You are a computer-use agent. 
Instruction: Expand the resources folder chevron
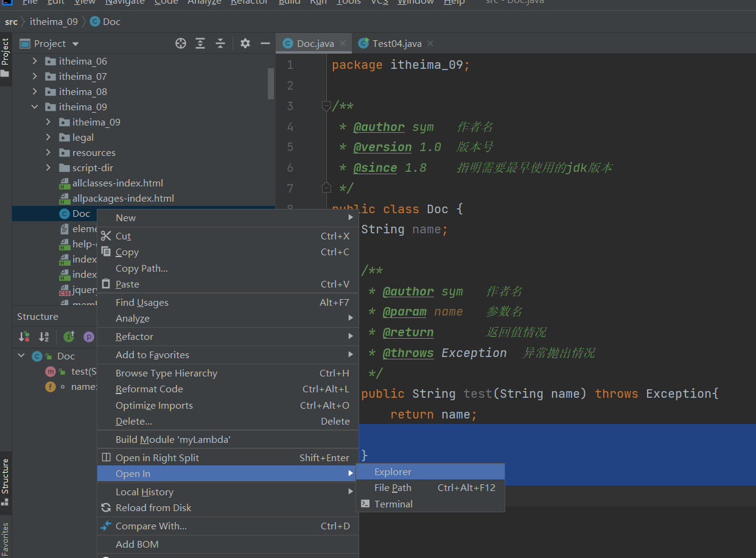(x=48, y=152)
